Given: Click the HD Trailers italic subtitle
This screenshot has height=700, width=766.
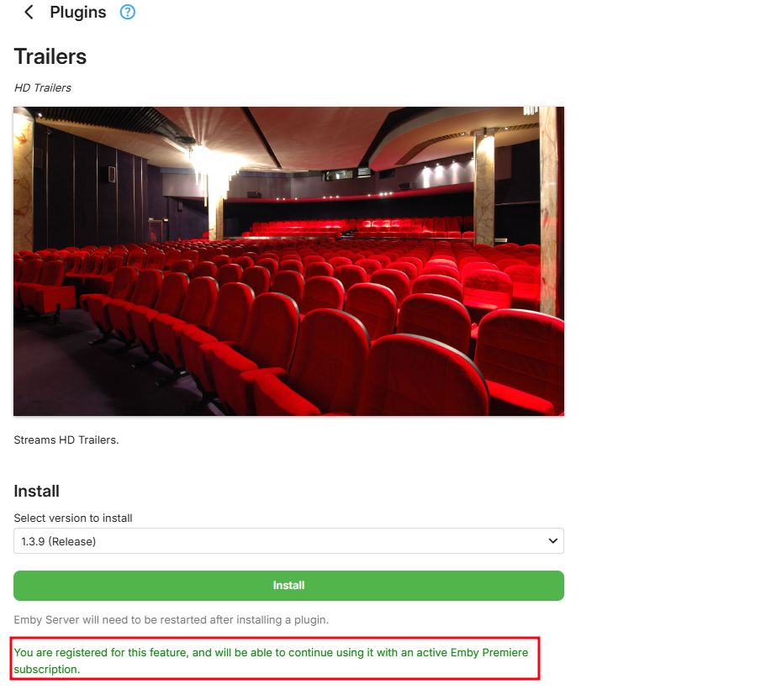Looking at the screenshot, I should coord(43,88).
